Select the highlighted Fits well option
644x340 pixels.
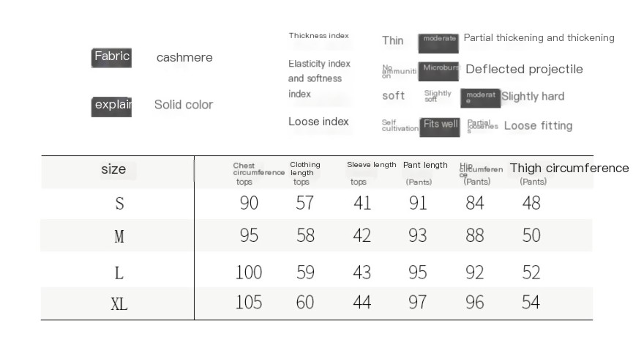click(x=440, y=127)
